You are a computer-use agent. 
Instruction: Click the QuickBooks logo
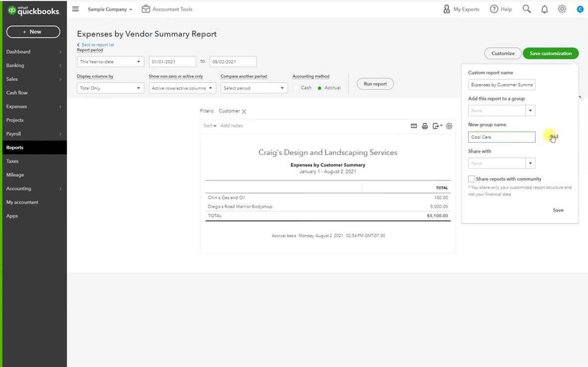[x=33, y=10]
